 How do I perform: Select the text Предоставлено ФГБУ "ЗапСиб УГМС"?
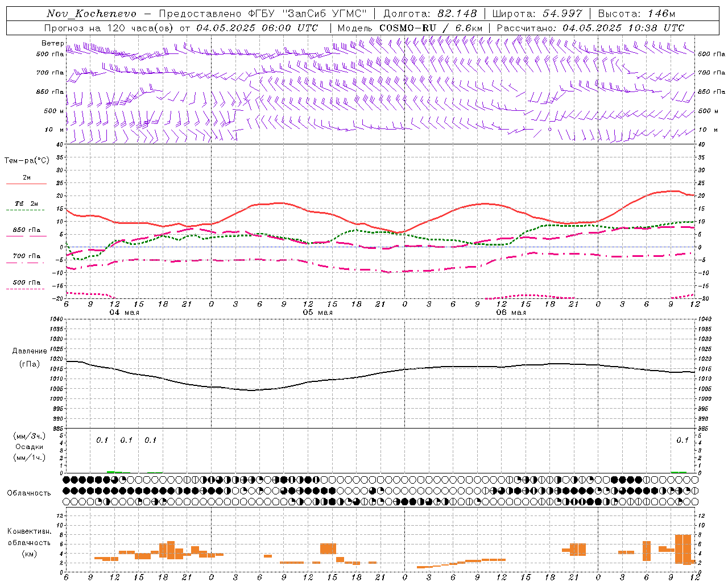[x=263, y=14]
